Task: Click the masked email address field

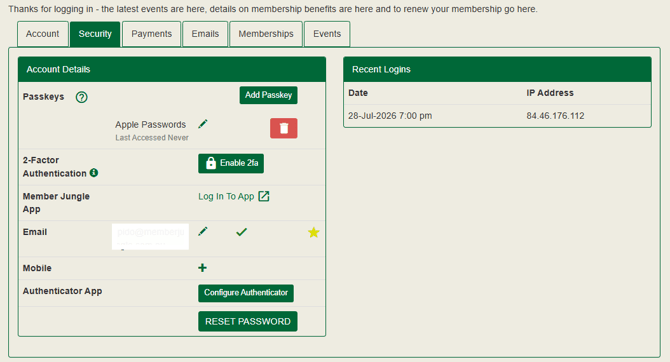Action: click(150, 236)
